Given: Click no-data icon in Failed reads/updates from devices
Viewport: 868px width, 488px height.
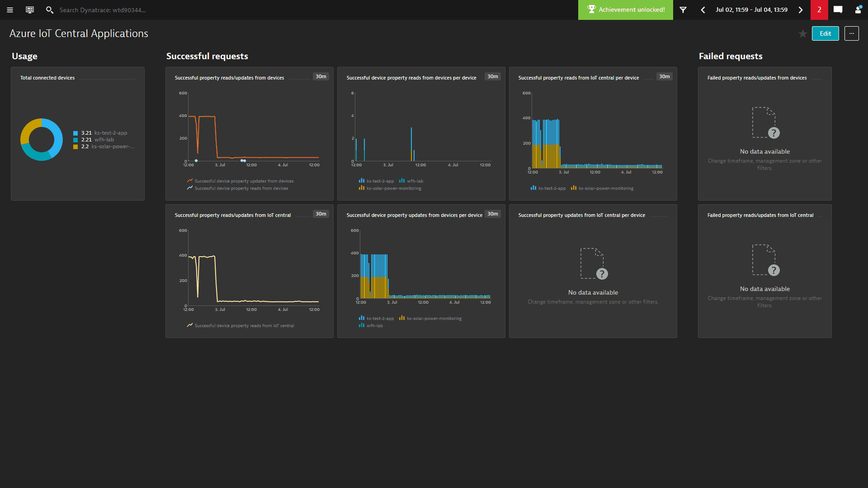Looking at the screenshot, I should (765, 123).
